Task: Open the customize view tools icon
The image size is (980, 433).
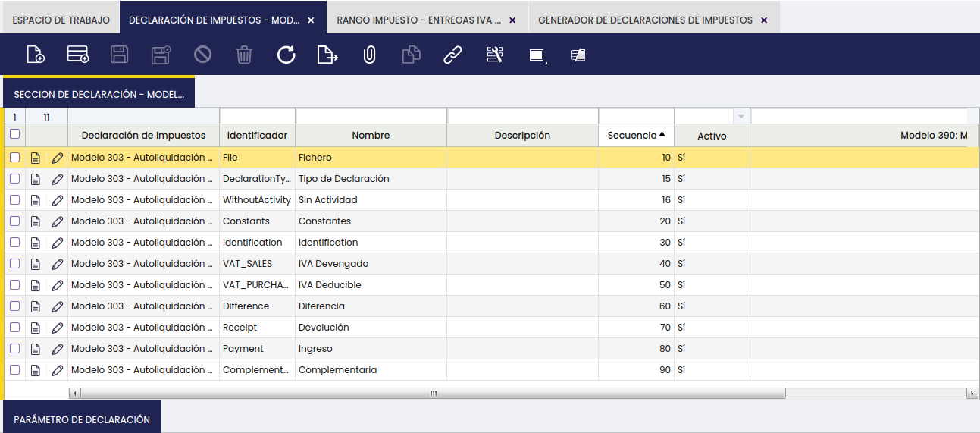Action: click(495, 55)
